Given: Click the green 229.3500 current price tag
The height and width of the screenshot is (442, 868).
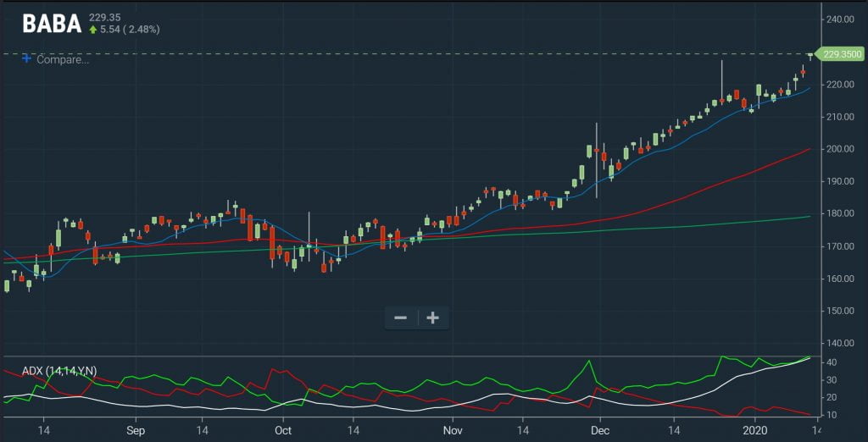Looking at the screenshot, I should (842, 54).
